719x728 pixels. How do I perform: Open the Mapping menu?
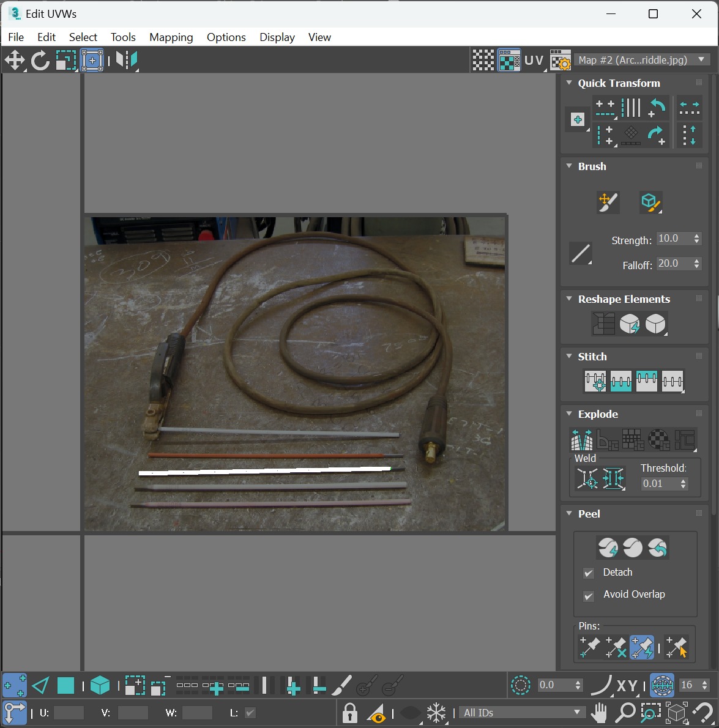click(171, 37)
